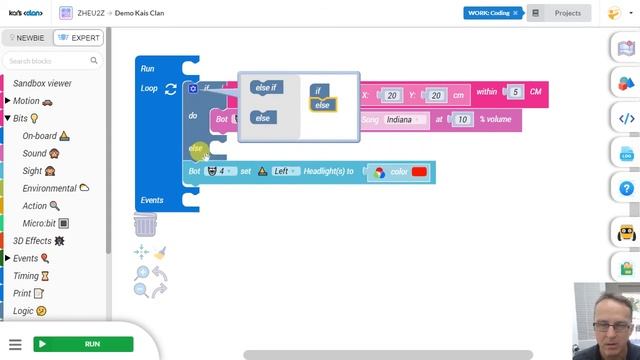Click the green RUN button
Viewport: 640px width, 360px height.
[x=83, y=344]
